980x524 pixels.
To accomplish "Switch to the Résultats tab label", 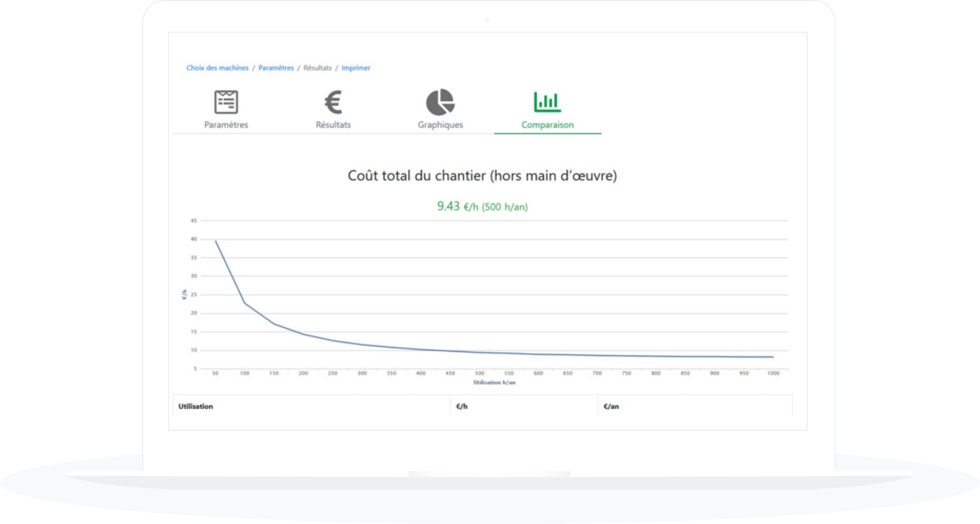I will click(333, 125).
